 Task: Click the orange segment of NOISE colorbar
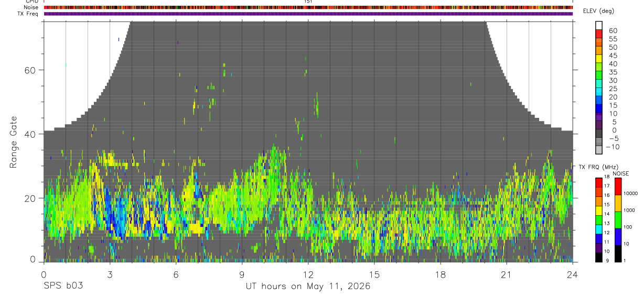pyautogui.click(x=618, y=203)
